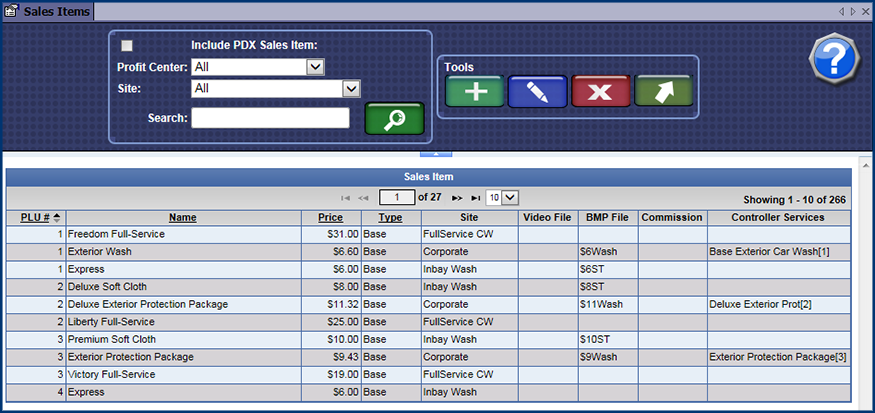This screenshot has width=875, height=413.
Task: Click the blue Edit pencil tool button
Action: pos(538,91)
